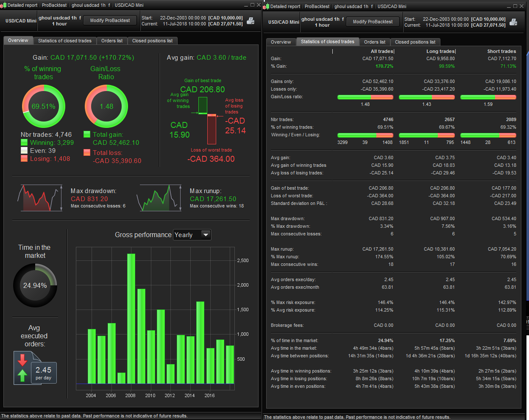Click the Long trades column header
Viewport: 529px width, 420px height.
(441, 51)
